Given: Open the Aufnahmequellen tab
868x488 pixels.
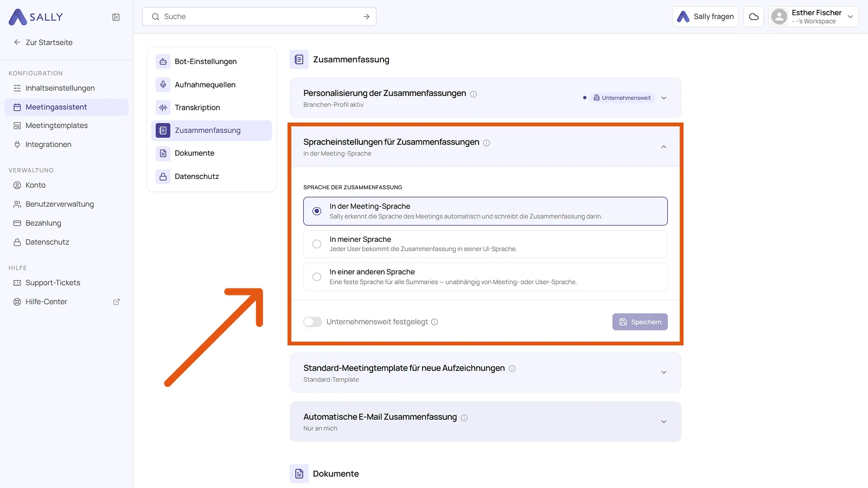Looking at the screenshot, I should point(212,85).
